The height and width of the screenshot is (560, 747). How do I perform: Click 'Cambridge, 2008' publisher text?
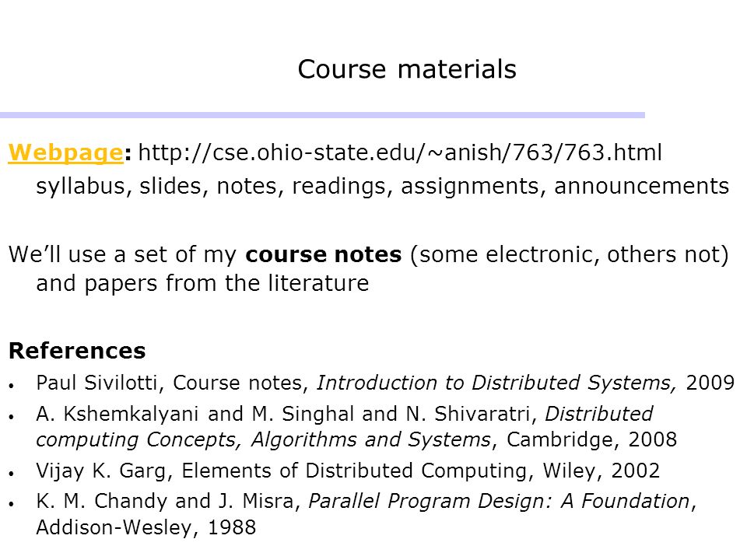tap(591, 439)
